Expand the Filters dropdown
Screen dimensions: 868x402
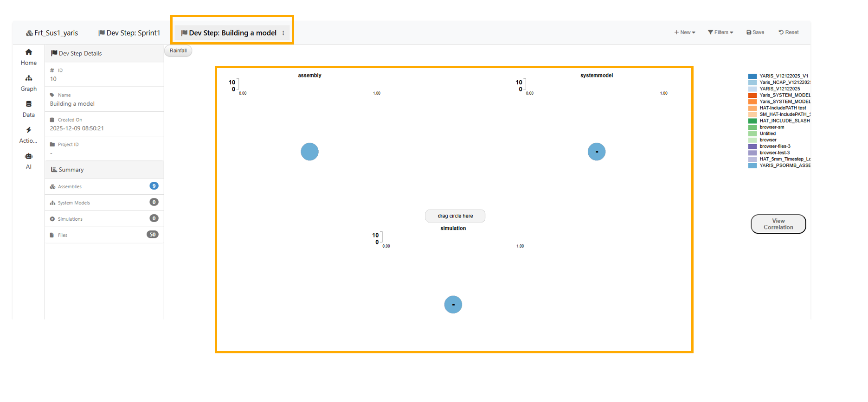(720, 32)
